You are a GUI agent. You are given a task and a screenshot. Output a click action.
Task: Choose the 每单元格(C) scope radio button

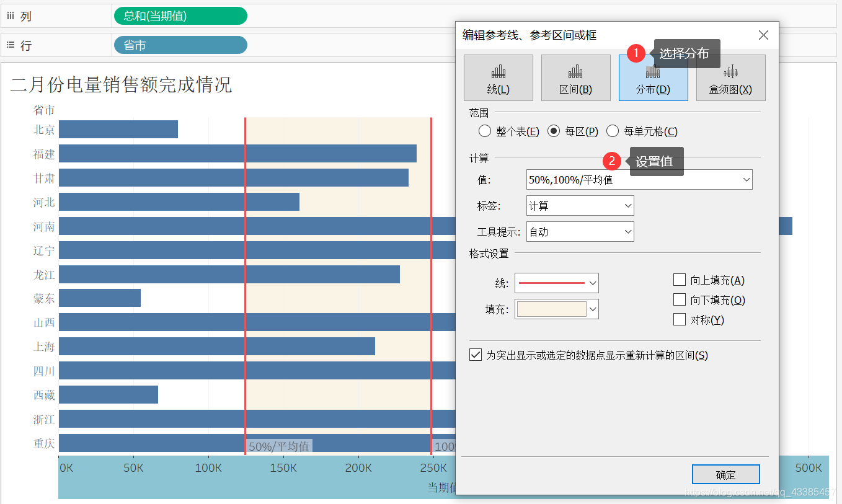click(x=613, y=131)
